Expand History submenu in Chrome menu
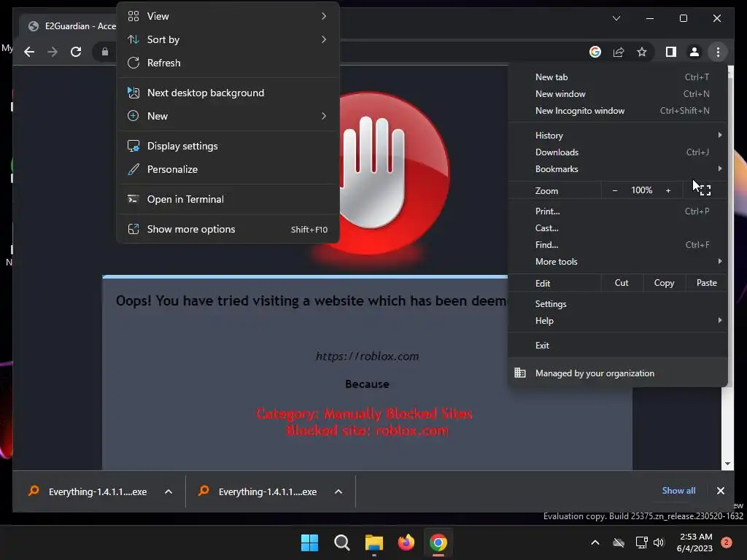Image resolution: width=747 pixels, height=560 pixels. [719, 135]
